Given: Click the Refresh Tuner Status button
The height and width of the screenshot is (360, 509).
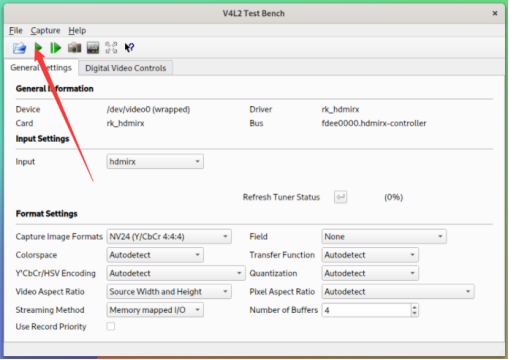Looking at the screenshot, I should [340, 197].
